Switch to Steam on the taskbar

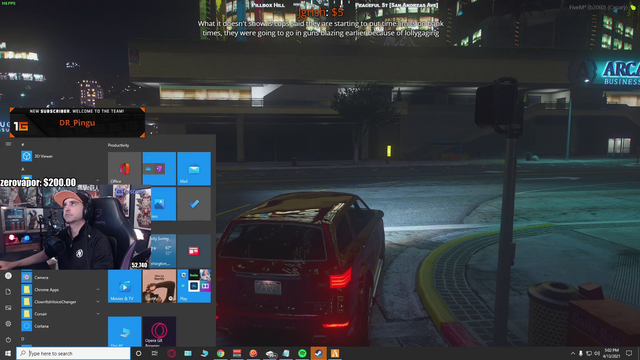point(318,353)
